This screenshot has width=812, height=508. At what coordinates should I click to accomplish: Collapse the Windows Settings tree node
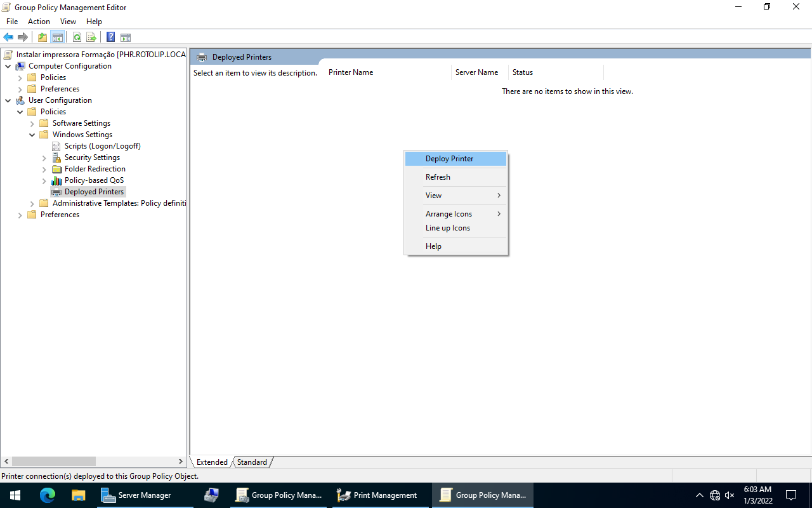tap(32, 135)
